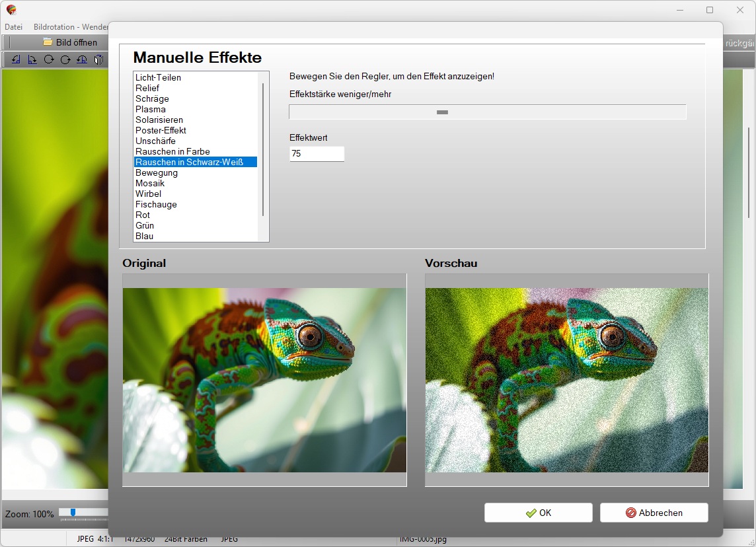Click the effects list scrollbar
The height and width of the screenshot is (547, 756).
click(263, 149)
